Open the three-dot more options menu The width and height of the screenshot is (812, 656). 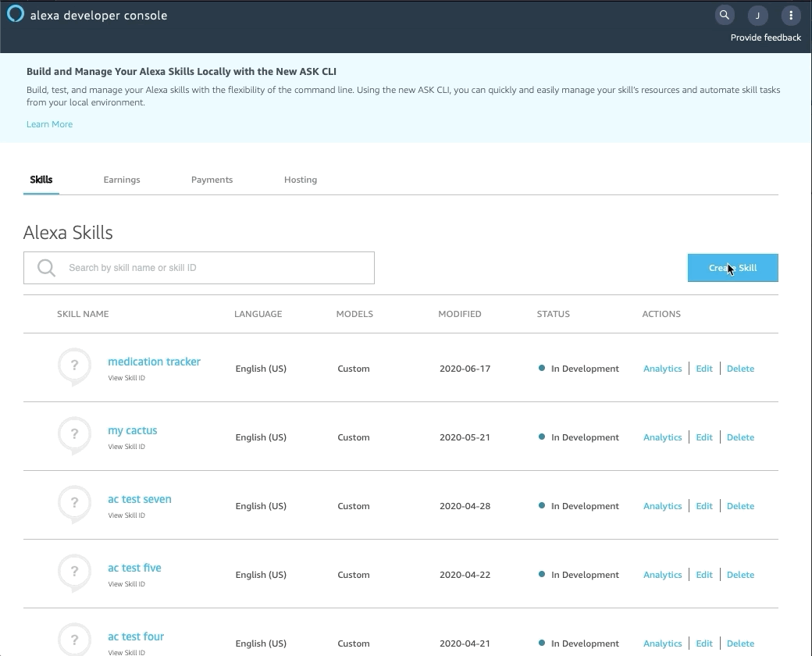click(x=791, y=15)
